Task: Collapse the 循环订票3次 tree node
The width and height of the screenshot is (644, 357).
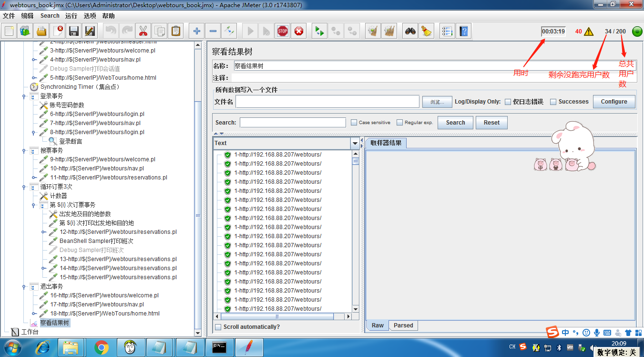Action: [24, 187]
